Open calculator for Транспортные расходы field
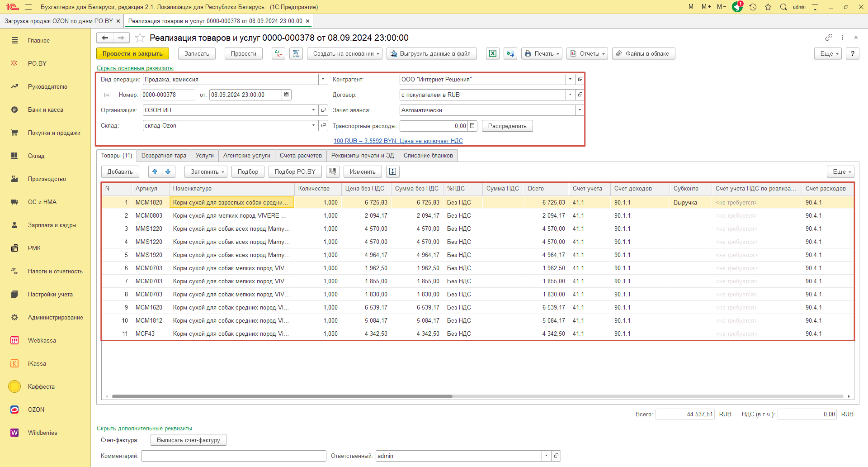The height and width of the screenshot is (467, 868). click(472, 126)
